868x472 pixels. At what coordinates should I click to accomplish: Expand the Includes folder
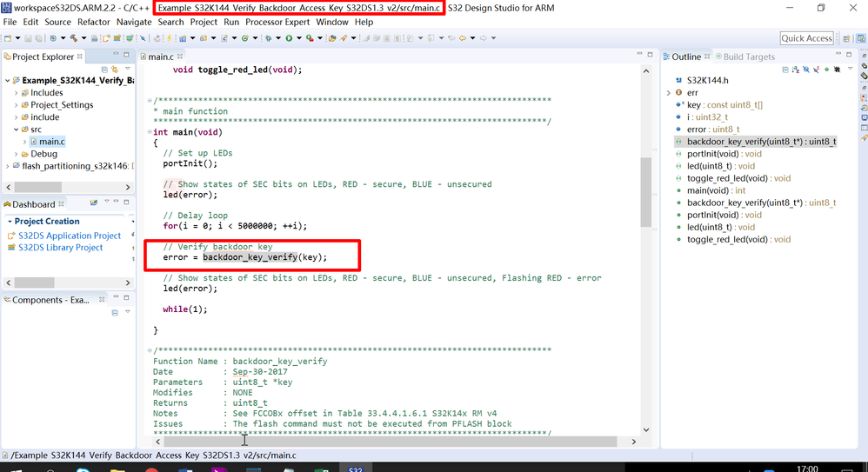click(16, 93)
